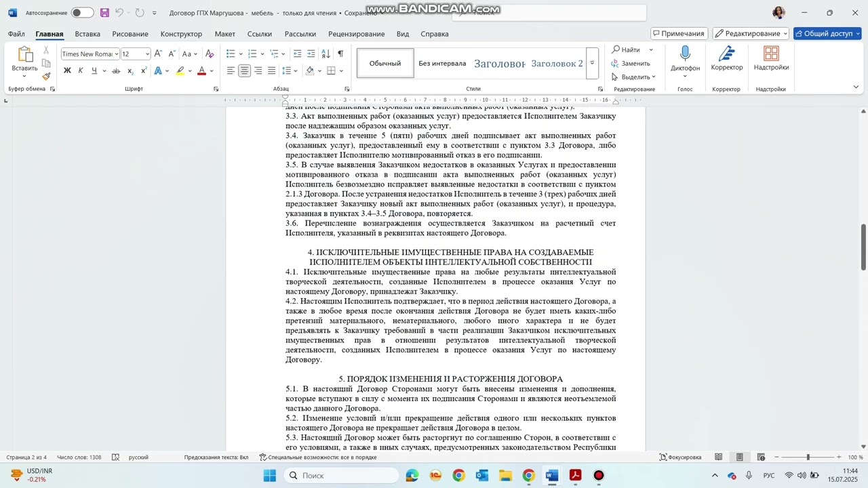Viewport: 868px width, 488px height.
Task: Apply the Обычный style
Action: (x=385, y=63)
